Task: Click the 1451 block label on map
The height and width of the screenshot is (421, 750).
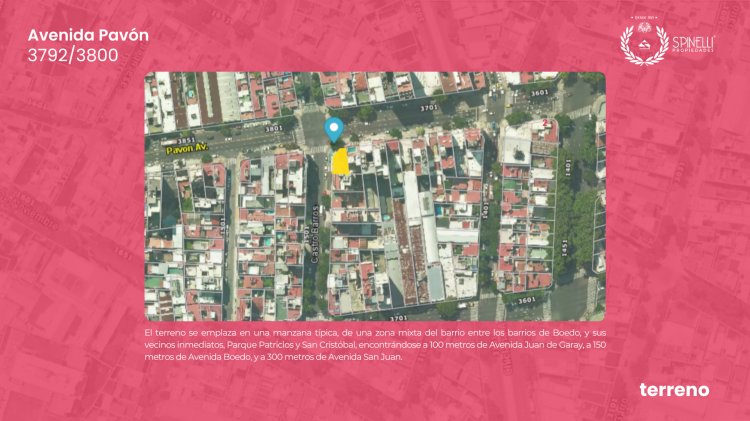Action: tap(565, 248)
